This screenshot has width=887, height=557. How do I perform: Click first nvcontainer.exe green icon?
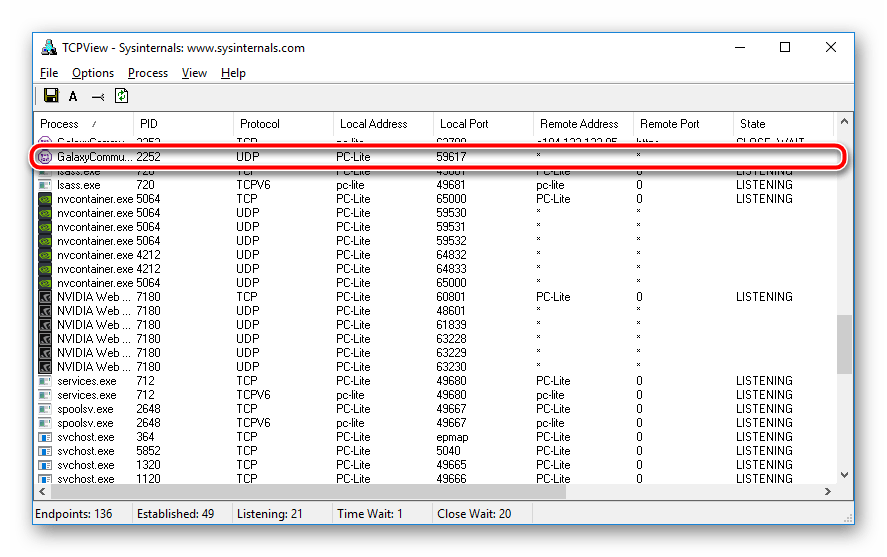(45, 199)
